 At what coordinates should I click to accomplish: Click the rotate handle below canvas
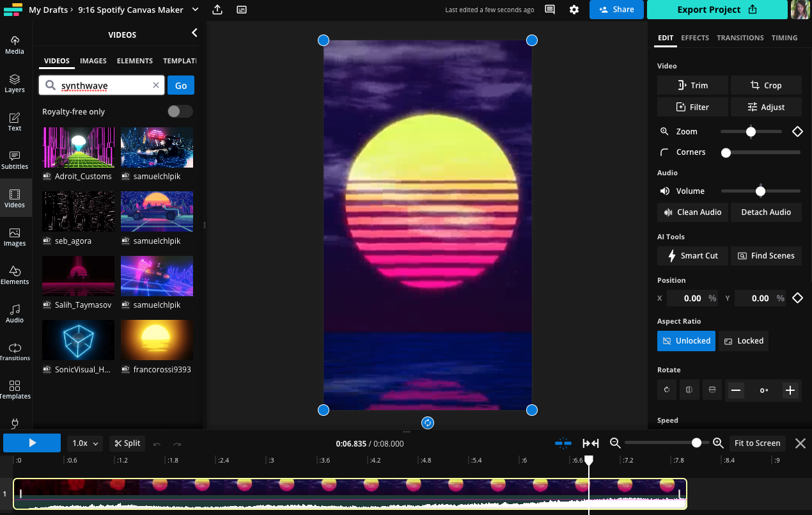(428, 423)
